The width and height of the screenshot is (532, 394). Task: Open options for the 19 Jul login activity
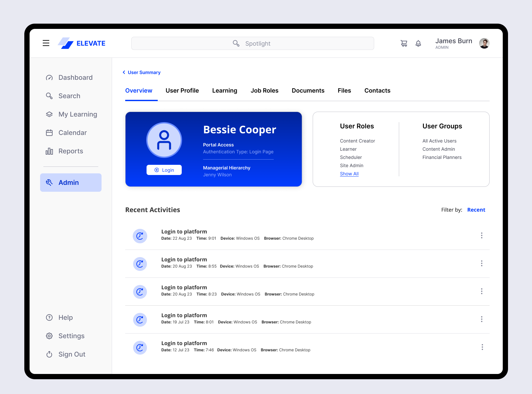[481, 319]
